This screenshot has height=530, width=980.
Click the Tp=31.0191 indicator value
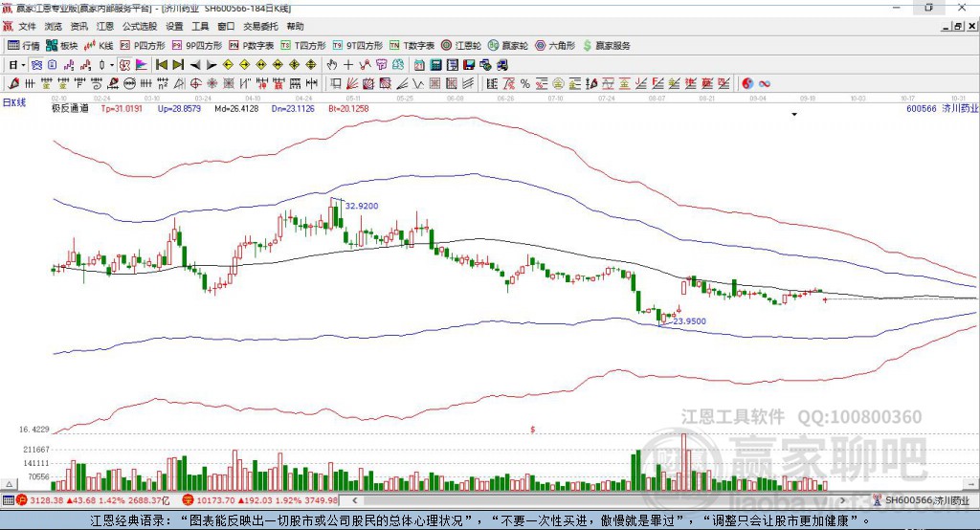tap(122, 109)
